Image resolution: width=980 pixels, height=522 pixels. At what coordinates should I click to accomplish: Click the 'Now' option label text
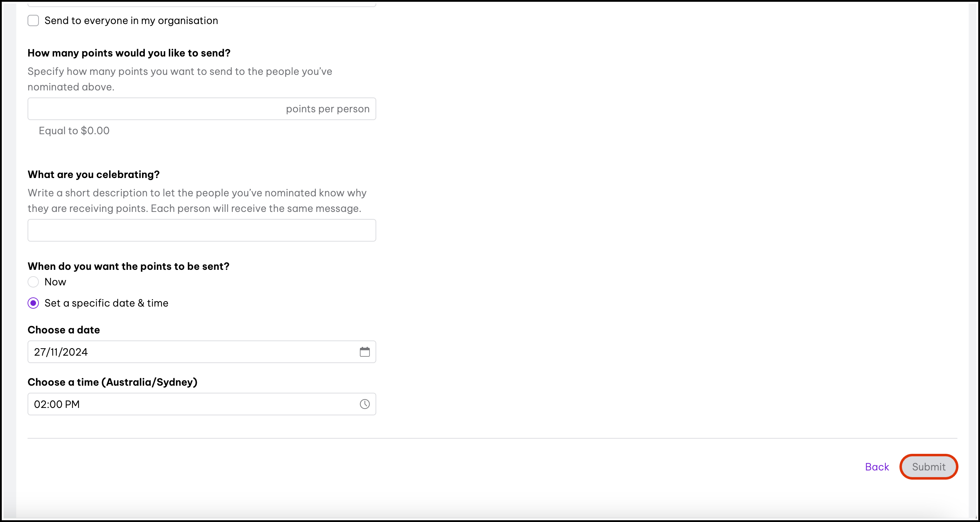click(x=55, y=282)
